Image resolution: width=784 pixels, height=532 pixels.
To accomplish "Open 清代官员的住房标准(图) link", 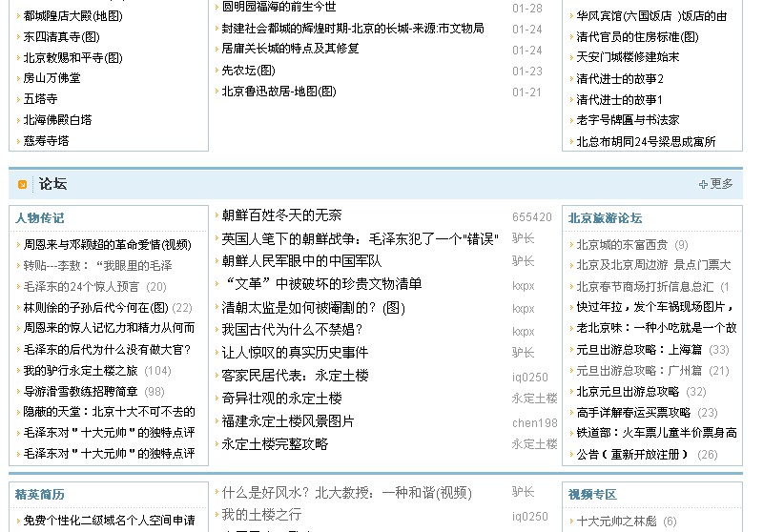I will [637, 37].
